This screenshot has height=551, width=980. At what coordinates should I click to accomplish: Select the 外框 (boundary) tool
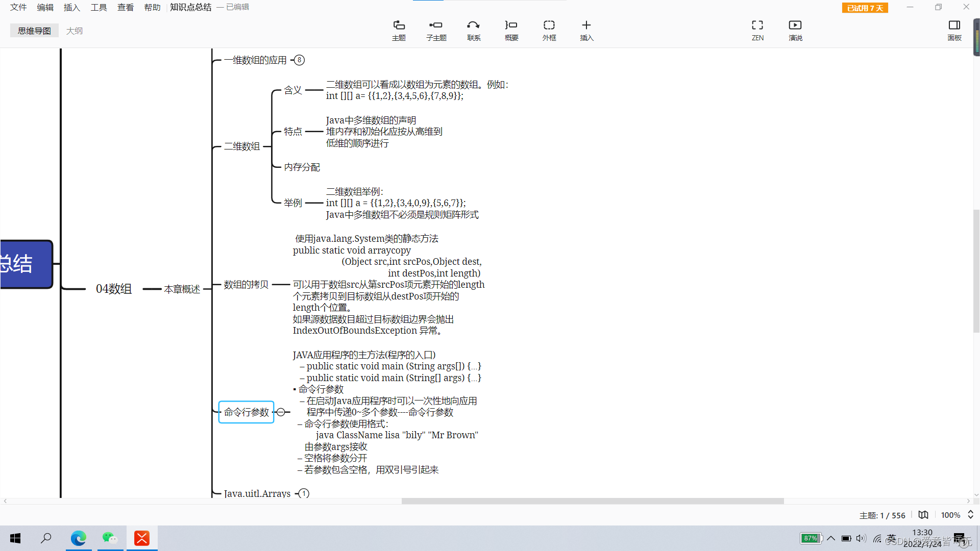point(549,31)
